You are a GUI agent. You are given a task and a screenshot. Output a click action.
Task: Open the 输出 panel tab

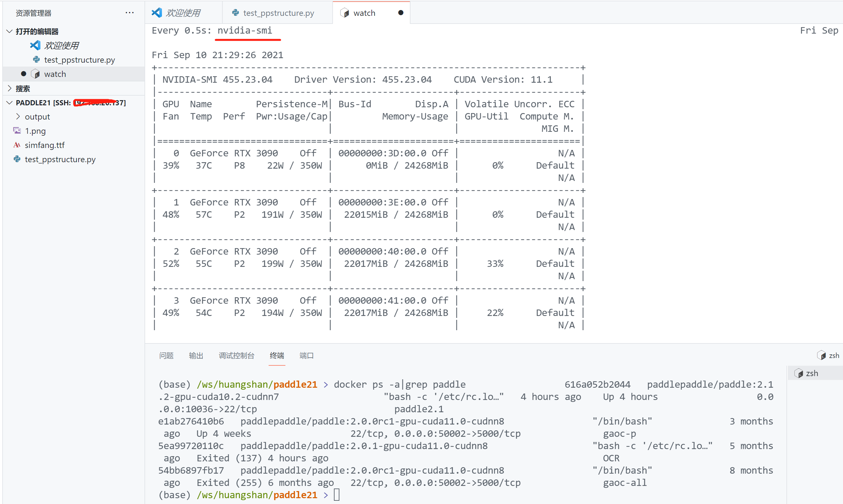click(196, 356)
